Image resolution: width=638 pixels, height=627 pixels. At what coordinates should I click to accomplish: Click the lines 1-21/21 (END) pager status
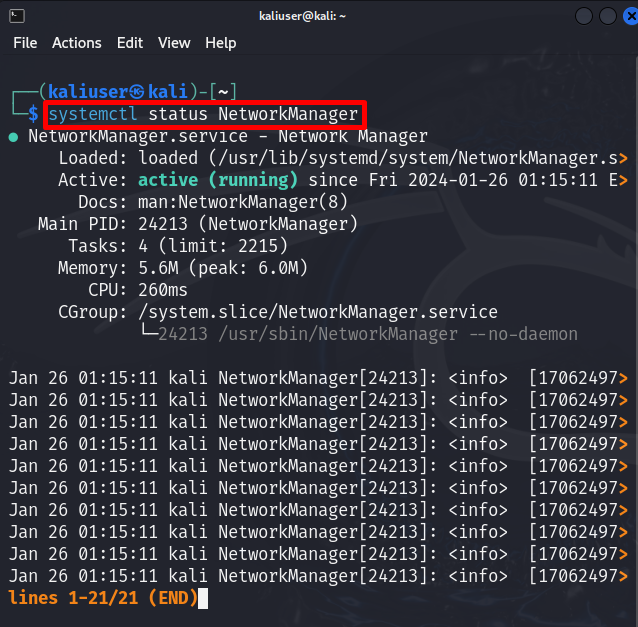click(103, 598)
